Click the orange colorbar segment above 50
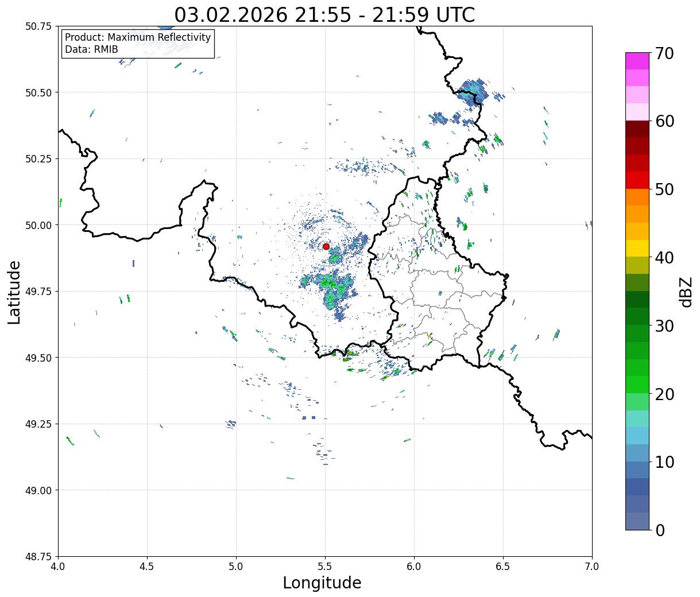Viewport: 700px width, 597px height. coord(637,197)
